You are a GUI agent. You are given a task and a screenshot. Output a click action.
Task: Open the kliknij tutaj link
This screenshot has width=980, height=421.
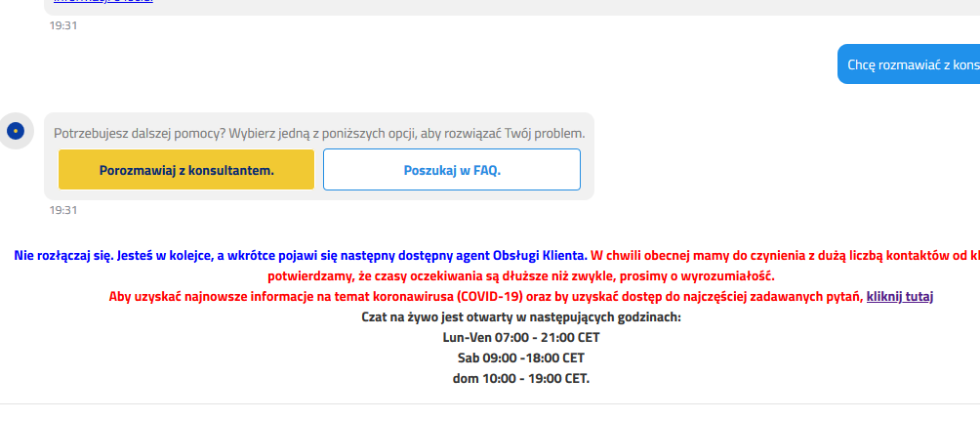(x=899, y=297)
